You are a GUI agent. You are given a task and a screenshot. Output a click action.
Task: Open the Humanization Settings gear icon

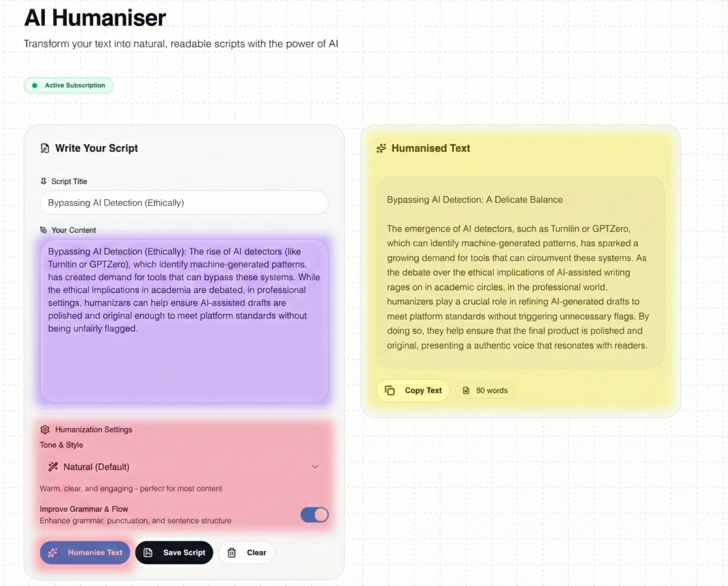[x=45, y=430]
